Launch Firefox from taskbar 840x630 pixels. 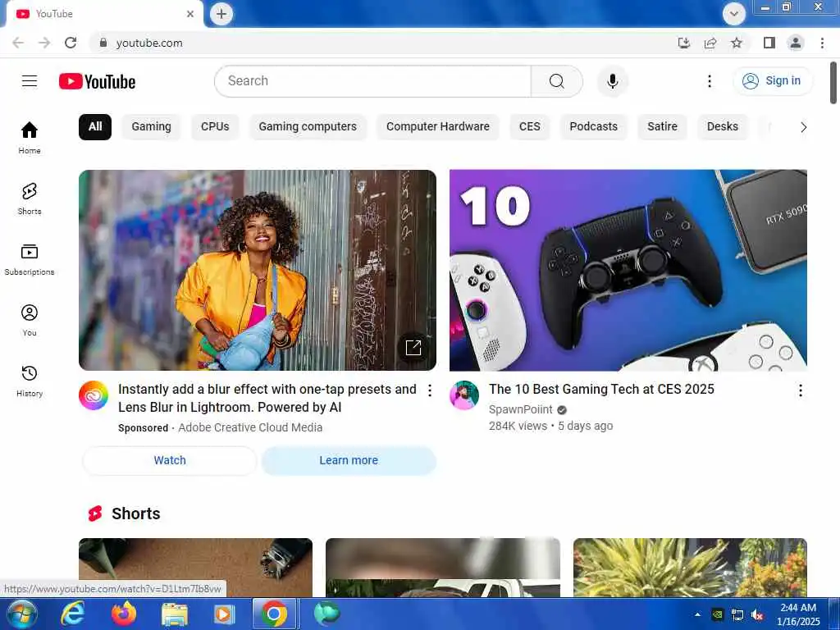coord(123,614)
